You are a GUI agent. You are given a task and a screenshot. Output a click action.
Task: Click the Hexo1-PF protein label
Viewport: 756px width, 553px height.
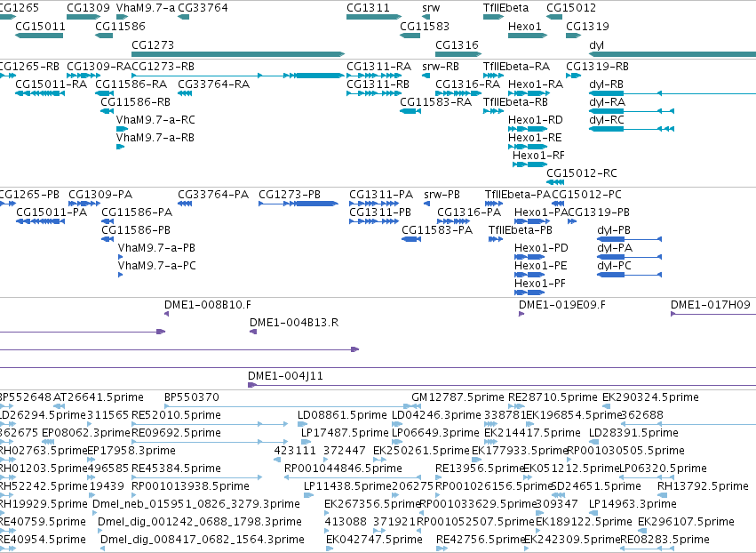click(x=539, y=284)
